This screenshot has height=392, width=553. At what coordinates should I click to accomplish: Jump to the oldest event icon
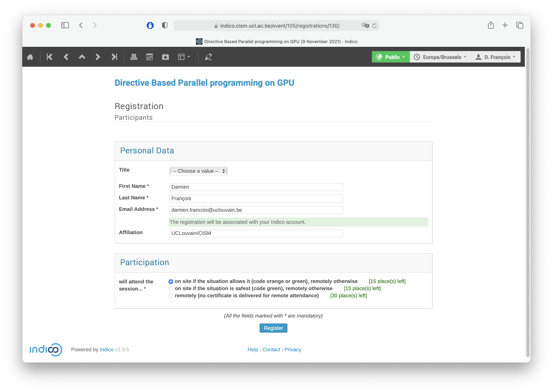[x=49, y=57]
